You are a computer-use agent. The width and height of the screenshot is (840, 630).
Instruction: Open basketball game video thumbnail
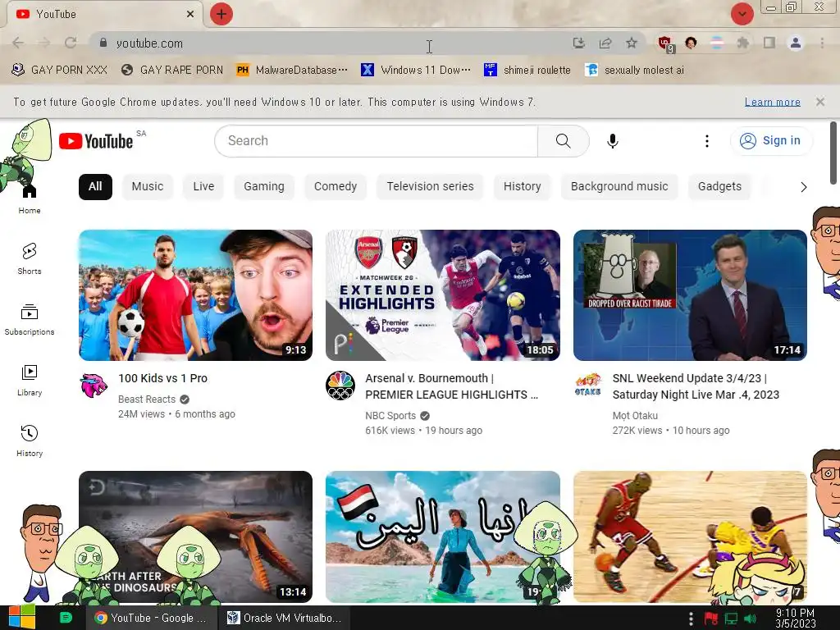tap(690, 536)
